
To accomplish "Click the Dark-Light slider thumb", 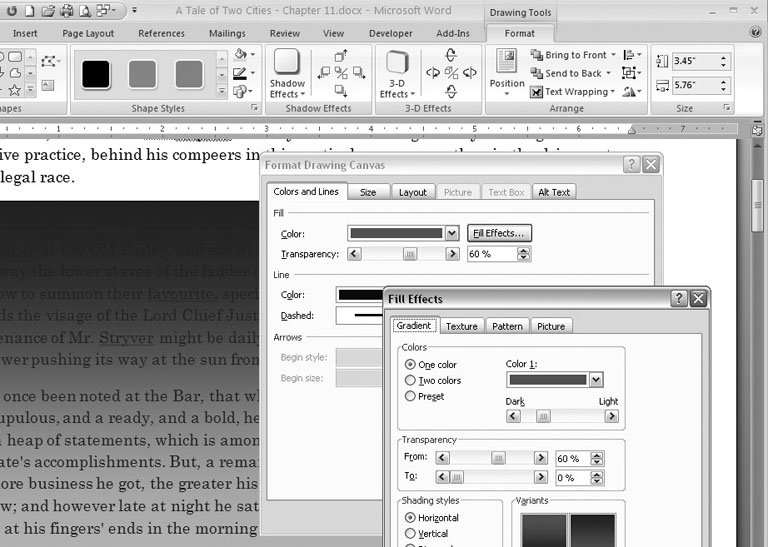I will [543, 416].
